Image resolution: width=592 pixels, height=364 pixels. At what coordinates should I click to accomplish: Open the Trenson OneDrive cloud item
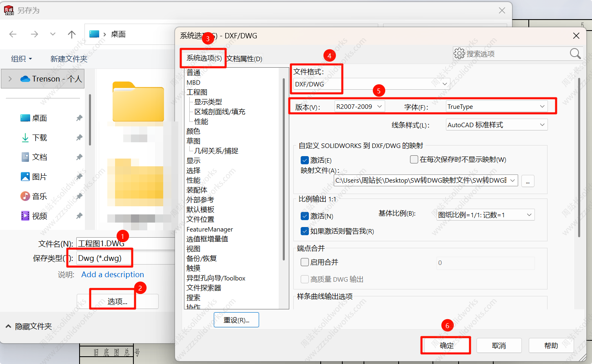pos(51,79)
